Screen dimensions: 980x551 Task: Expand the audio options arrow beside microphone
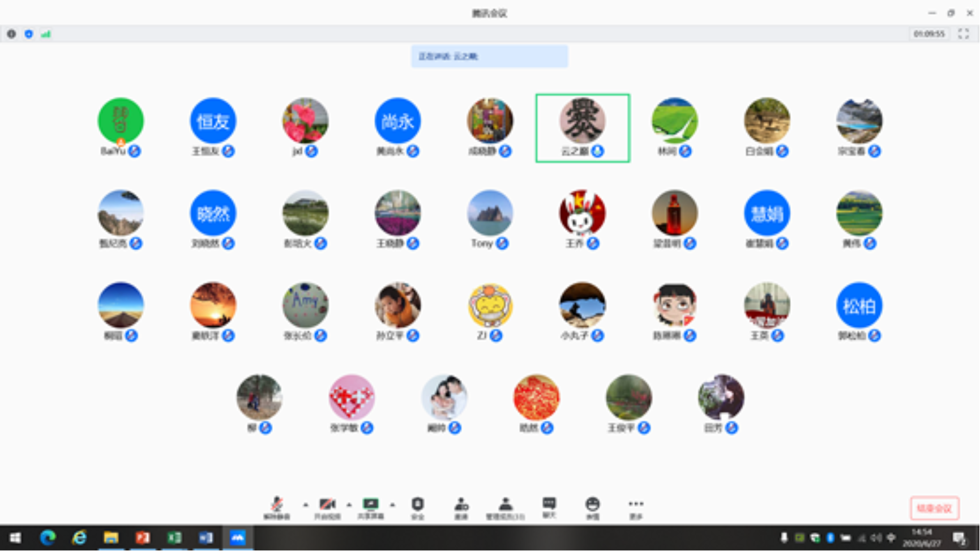[x=306, y=504]
